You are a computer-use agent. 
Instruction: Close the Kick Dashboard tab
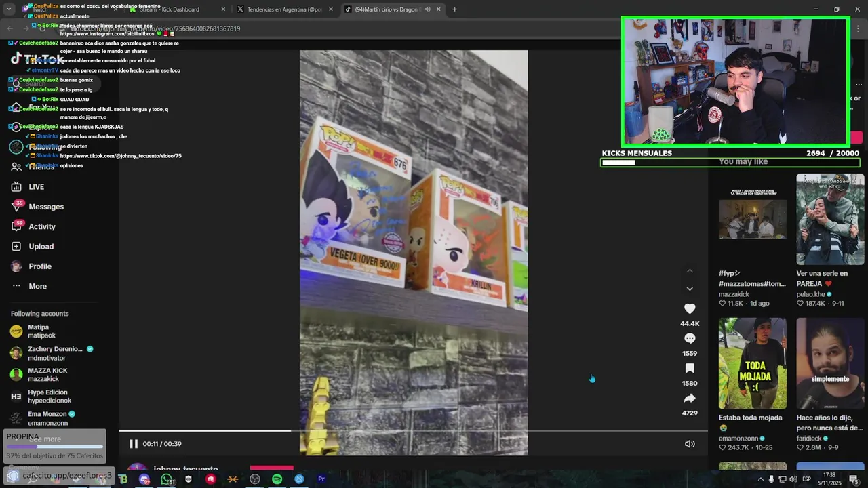[x=224, y=9]
